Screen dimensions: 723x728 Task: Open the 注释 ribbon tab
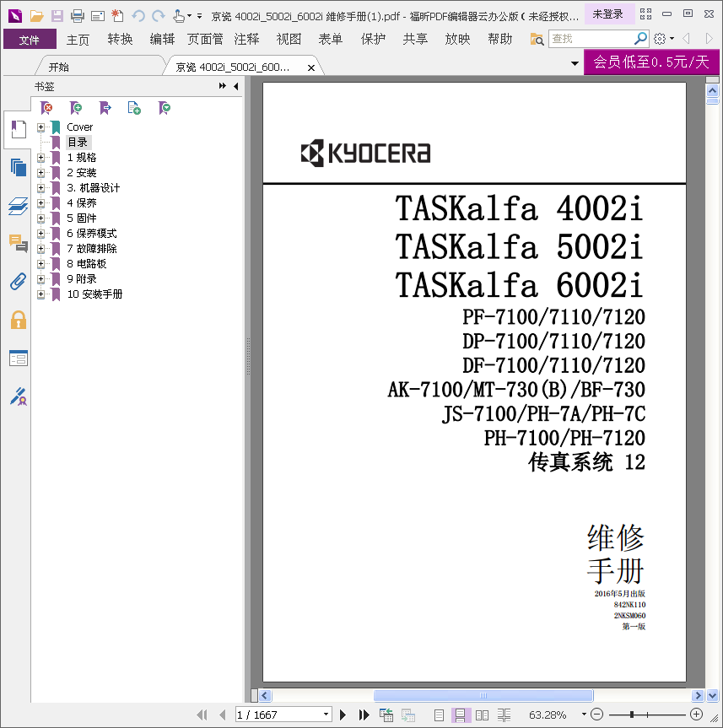tap(246, 40)
